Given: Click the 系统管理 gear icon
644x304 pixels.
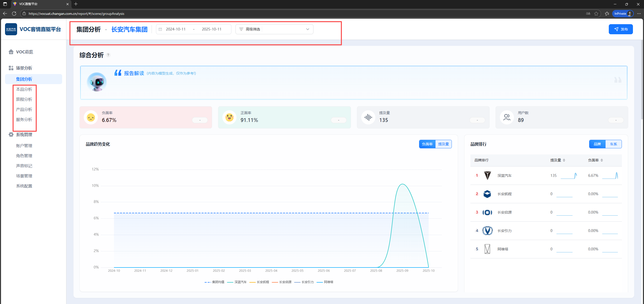Looking at the screenshot, I should (11, 134).
